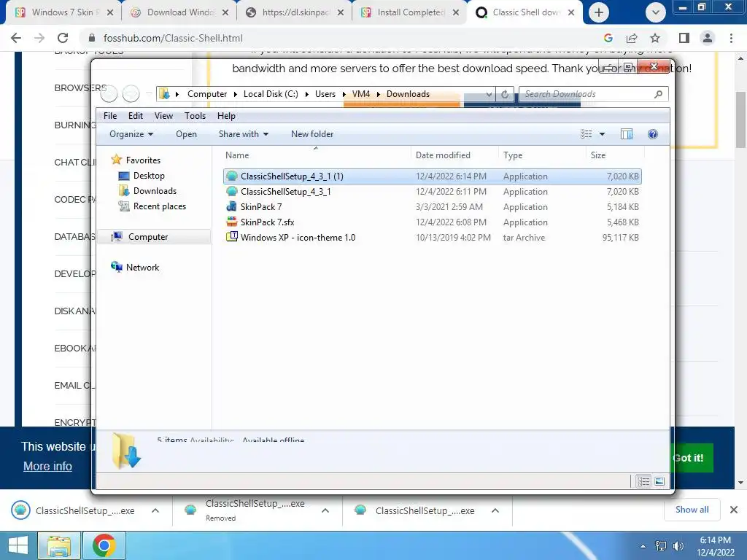This screenshot has width=747, height=560.
Task: Open the More info link
Action: [47, 466]
